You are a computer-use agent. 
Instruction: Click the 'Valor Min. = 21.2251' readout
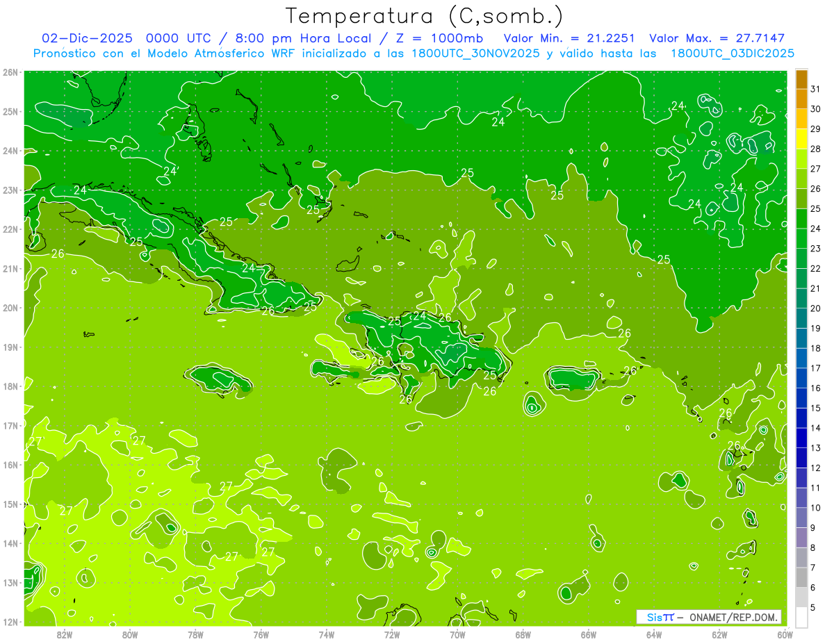pyautogui.click(x=570, y=38)
